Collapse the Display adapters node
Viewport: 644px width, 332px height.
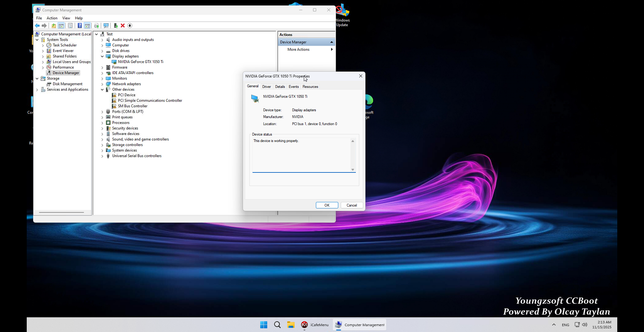click(102, 56)
